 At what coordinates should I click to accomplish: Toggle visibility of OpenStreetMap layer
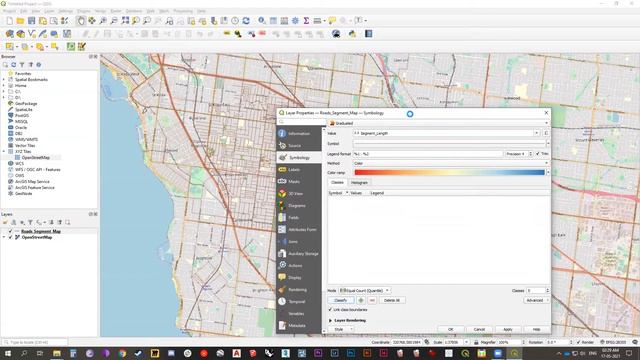11,237
